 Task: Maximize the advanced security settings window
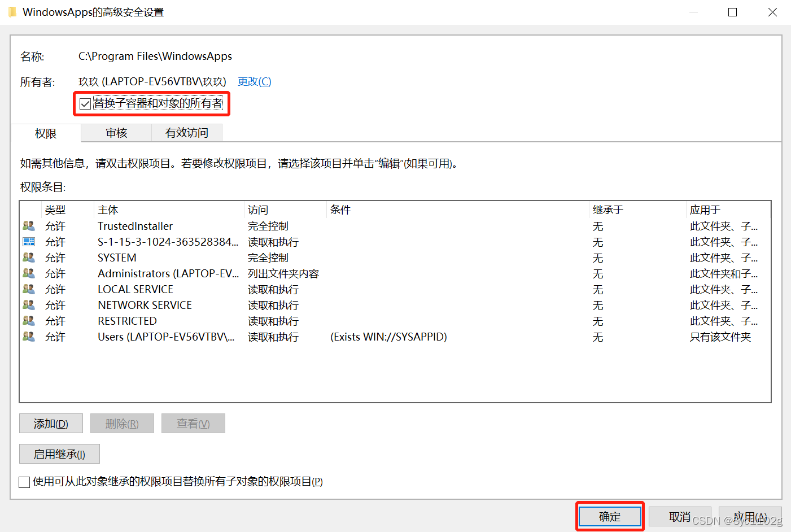pos(733,12)
